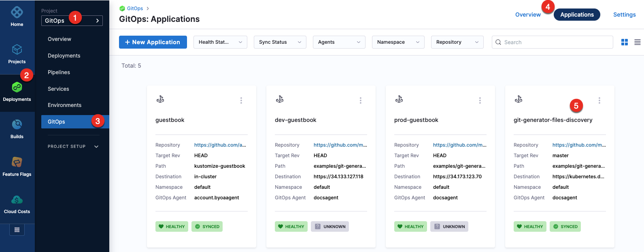Switch to grid card view
Screen dimensions: 644x252
[625, 42]
